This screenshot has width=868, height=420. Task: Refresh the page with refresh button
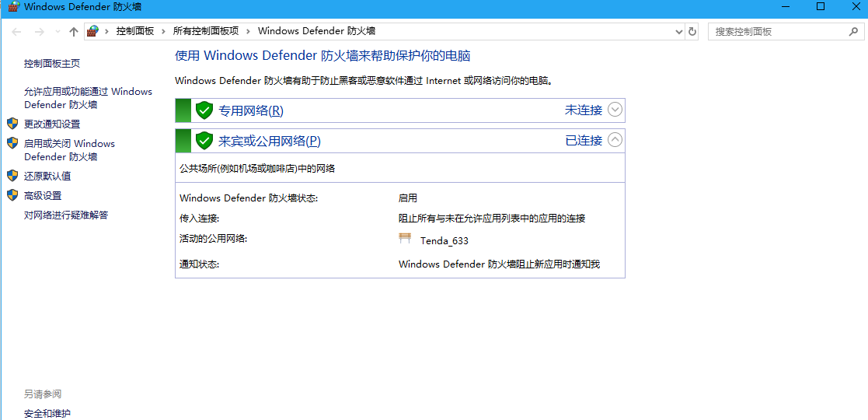pyautogui.click(x=692, y=32)
